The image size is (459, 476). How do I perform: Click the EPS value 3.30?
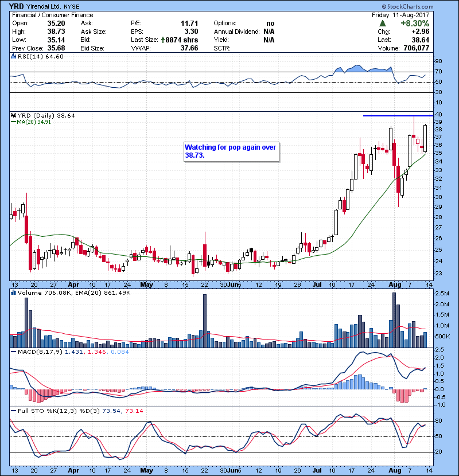click(x=192, y=32)
